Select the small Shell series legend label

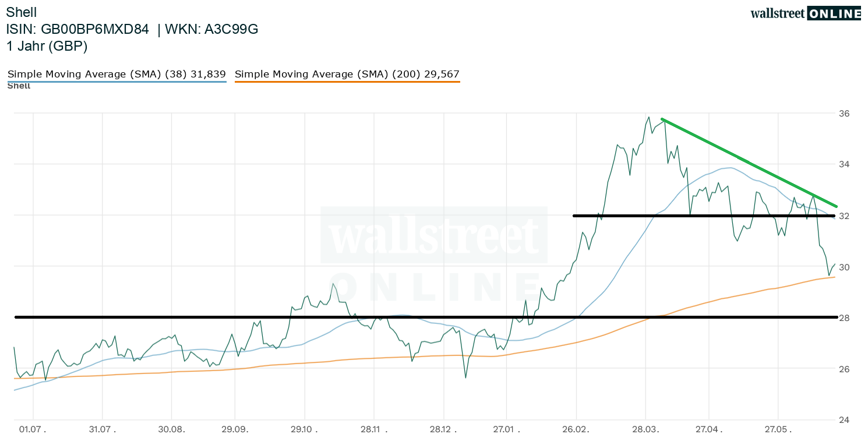pyautogui.click(x=19, y=86)
